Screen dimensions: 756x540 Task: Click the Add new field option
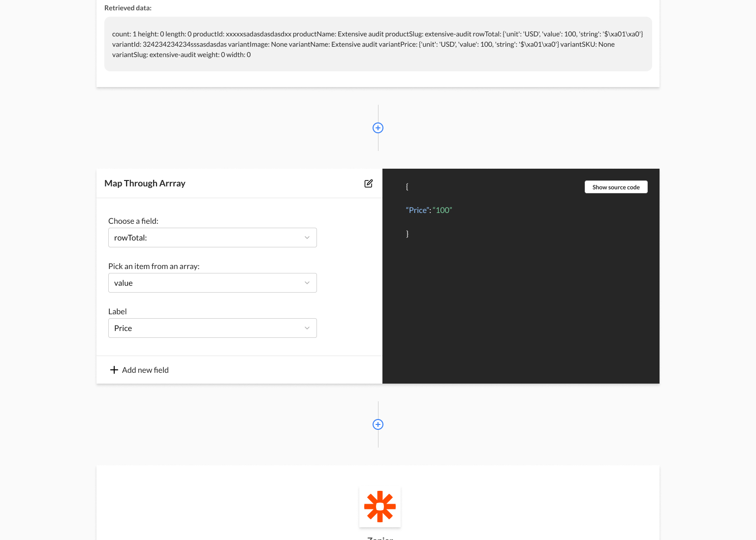(145, 370)
